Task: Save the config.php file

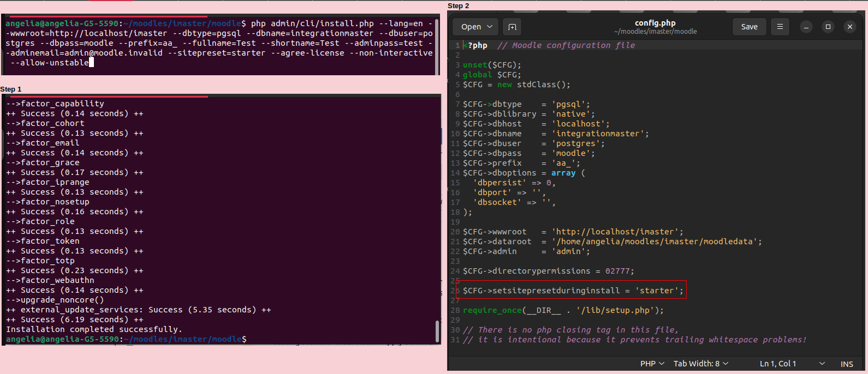Action: (x=749, y=27)
